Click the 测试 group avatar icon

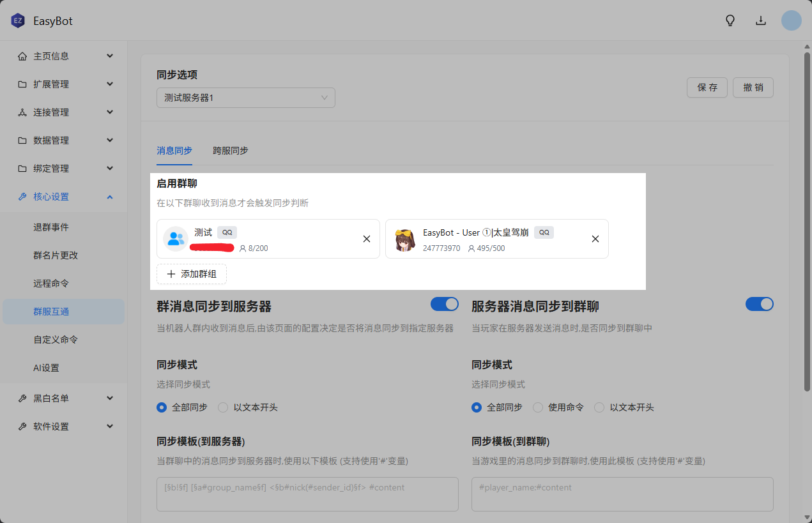point(174,239)
